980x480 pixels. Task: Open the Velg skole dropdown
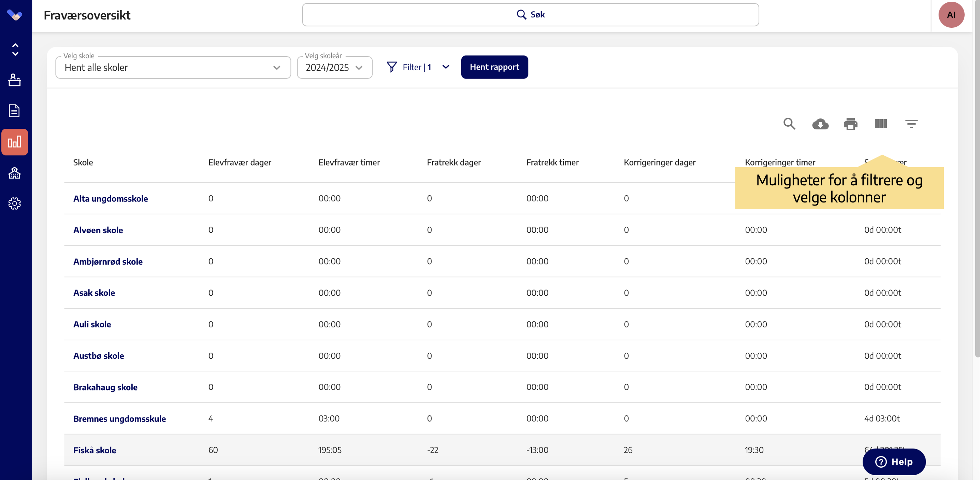[x=173, y=68]
